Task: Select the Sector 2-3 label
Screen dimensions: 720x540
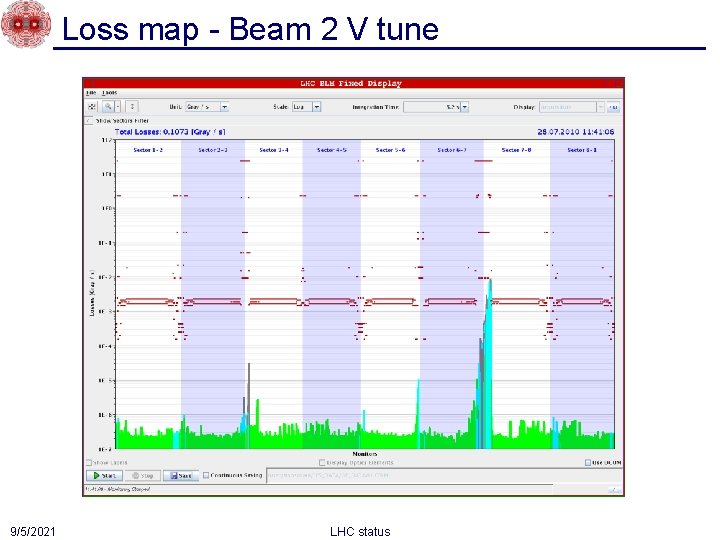Action: coord(213,150)
